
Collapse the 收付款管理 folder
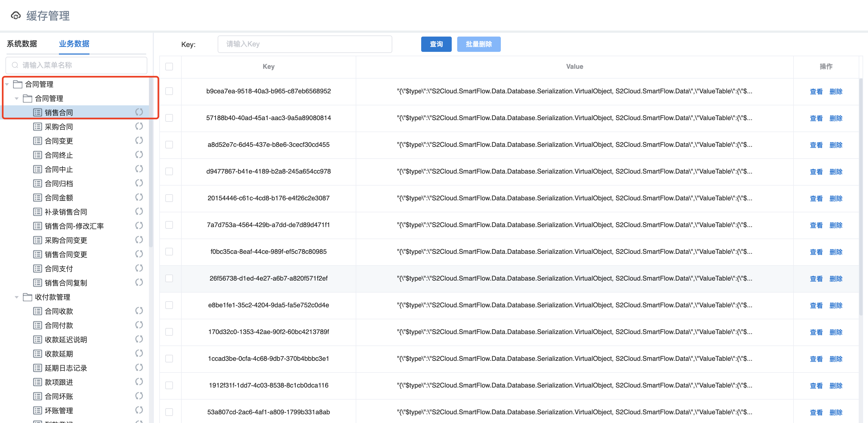click(17, 297)
